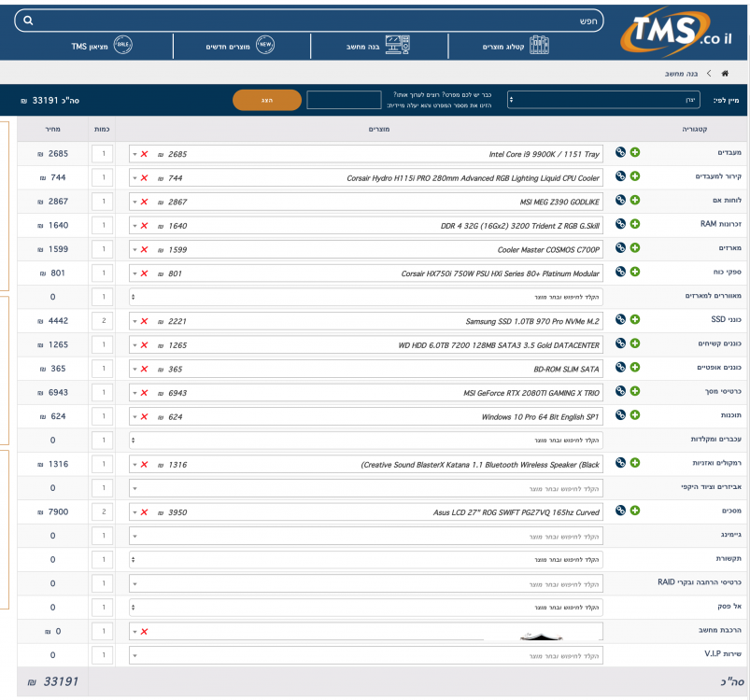This screenshot has height=700, width=750.
Task: Open the empty product selector in תקשורת row
Action: (366, 560)
